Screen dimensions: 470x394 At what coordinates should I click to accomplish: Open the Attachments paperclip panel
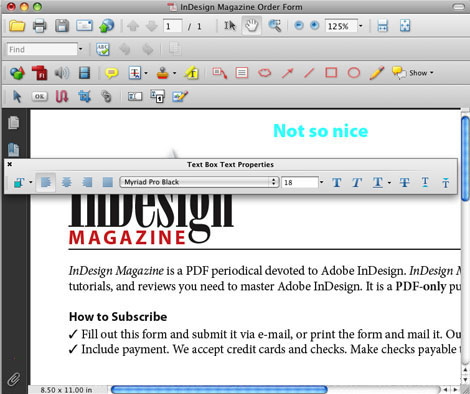click(13, 379)
